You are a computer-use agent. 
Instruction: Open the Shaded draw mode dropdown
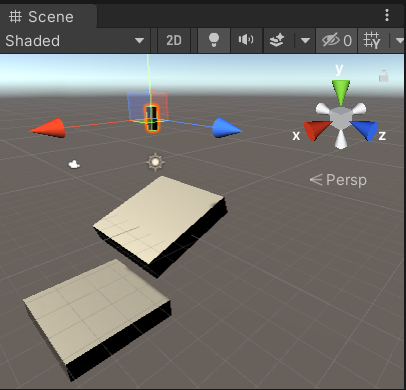pos(75,41)
